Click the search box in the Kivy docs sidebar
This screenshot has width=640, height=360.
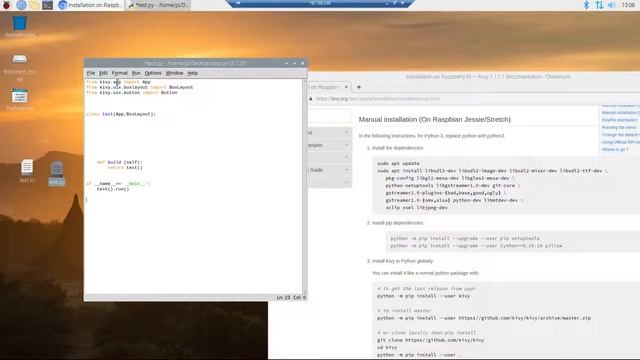[329, 116]
